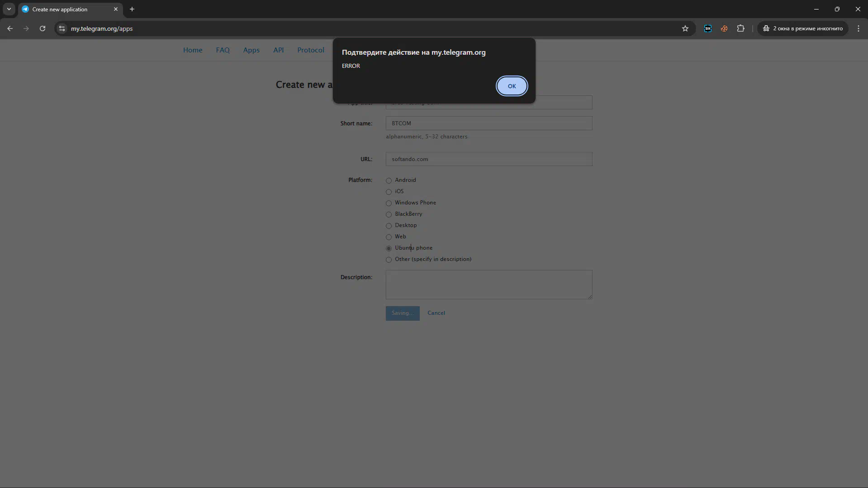Expand the tab search dropdown arrow
Image resolution: width=868 pixels, height=488 pixels.
click(x=9, y=9)
